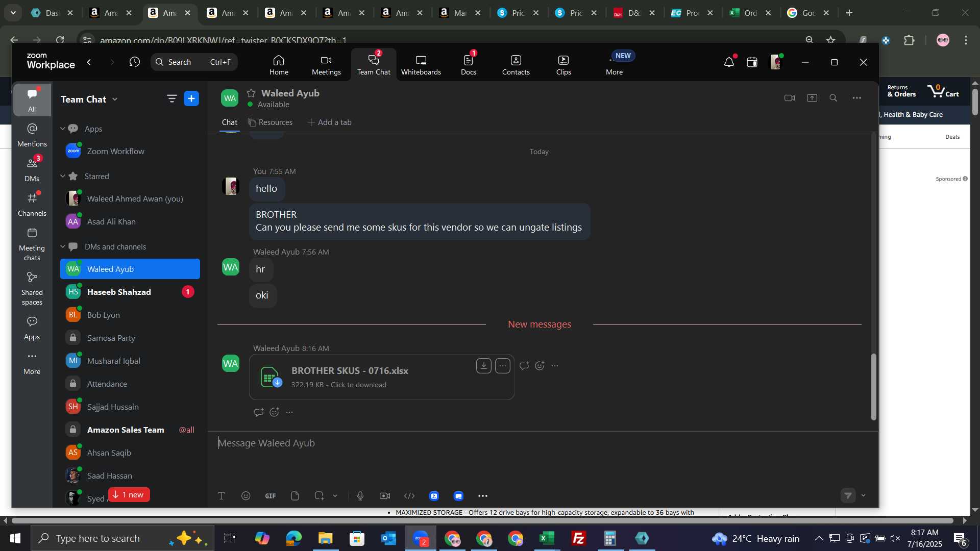Image resolution: width=980 pixels, height=551 pixels.
Task: Open Mentions in the left sidebar
Action: coord(32,135)
